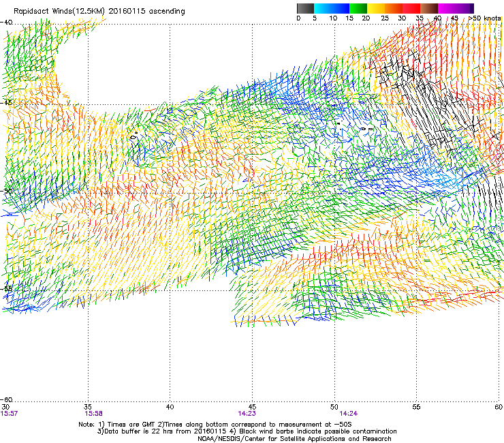
Task: Click the purple '15:58' time stamp
Action: tap(93, 414)
